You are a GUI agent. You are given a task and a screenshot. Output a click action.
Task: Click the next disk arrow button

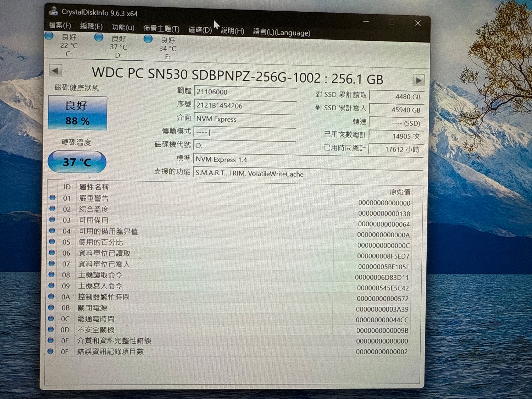[x=419, y=80]
